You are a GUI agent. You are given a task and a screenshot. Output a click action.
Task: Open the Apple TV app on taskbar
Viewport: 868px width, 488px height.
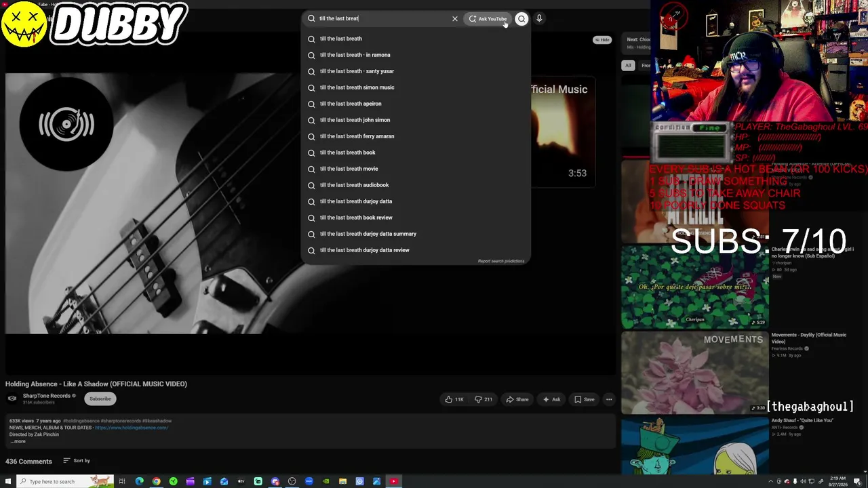(241, 481)
